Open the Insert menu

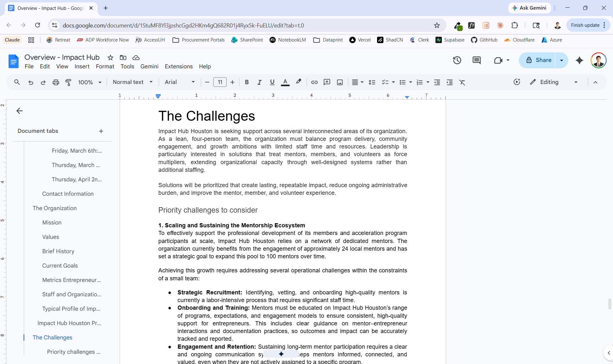click(82, 66)
